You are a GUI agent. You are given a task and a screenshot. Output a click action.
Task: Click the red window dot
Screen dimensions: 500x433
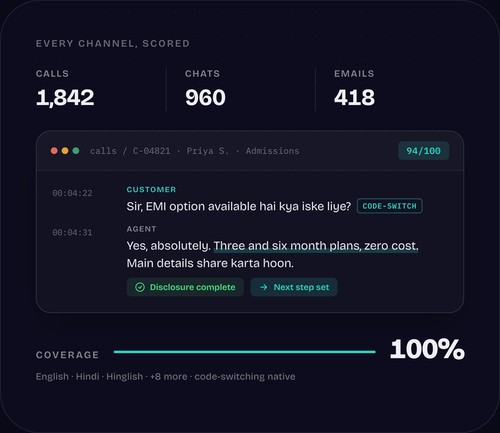(54, 151)
